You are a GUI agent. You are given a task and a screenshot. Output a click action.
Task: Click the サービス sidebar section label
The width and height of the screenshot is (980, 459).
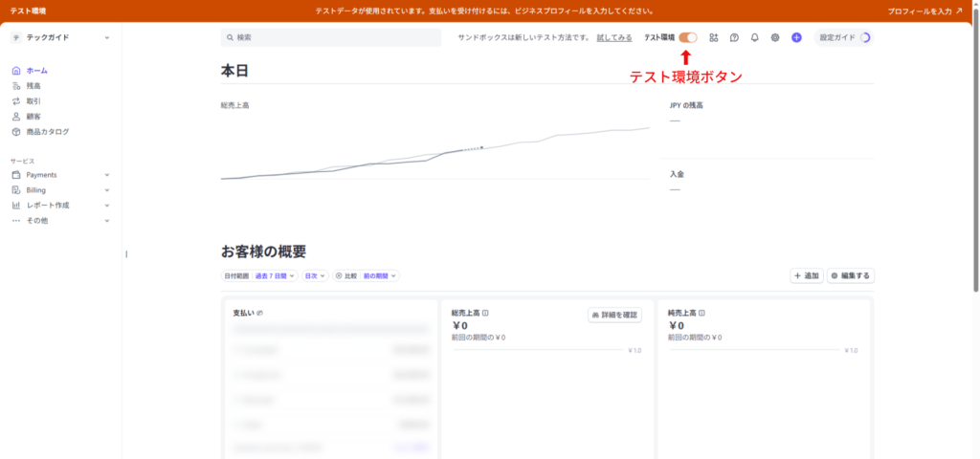(x=23, y=161)
